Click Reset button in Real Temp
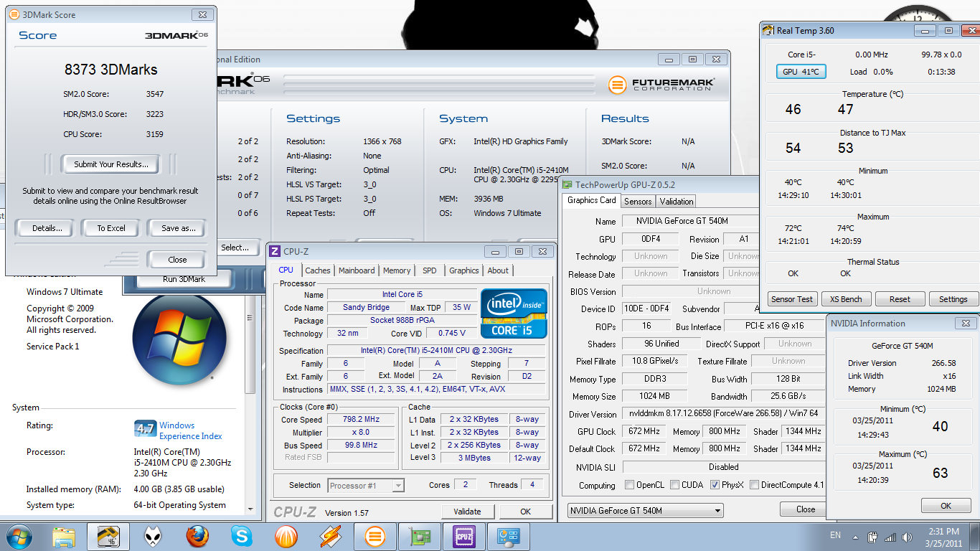 (x=900, y=299)
